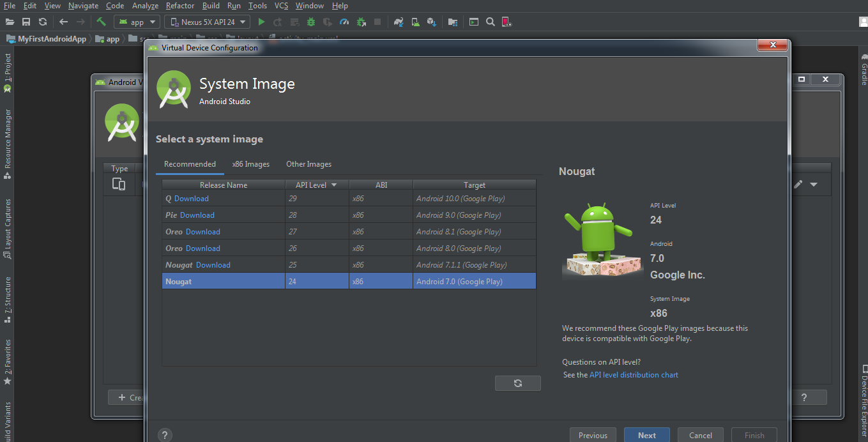Click the Save All toolbar icon
Screen dimensions: 868x442
pos(26,22)
